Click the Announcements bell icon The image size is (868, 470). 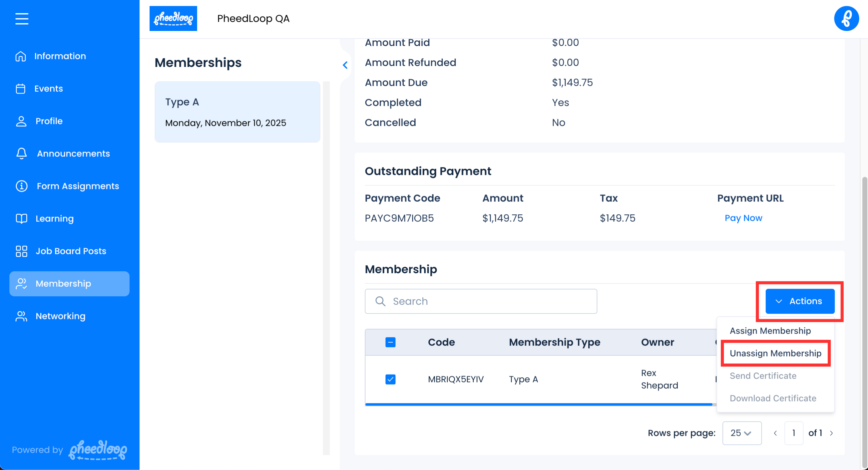[x=22, y=154]
